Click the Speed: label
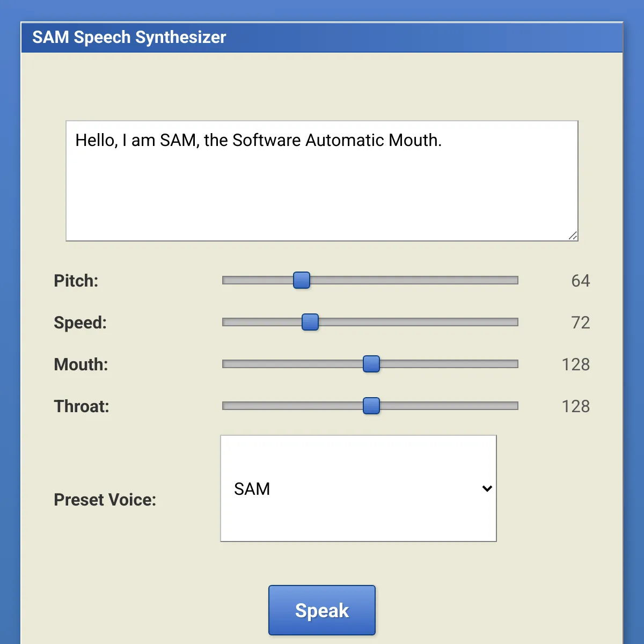 [x=80, y=323]
